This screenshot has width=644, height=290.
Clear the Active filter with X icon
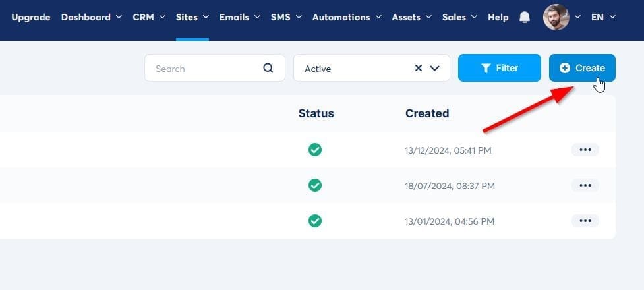419,68
